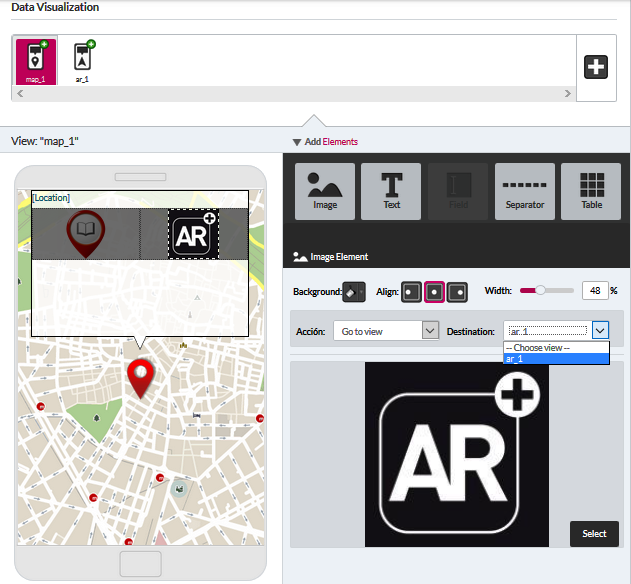Click left arrow of views scrollbar
This screenshot has width=631, height=584.
tap(20, 93)
